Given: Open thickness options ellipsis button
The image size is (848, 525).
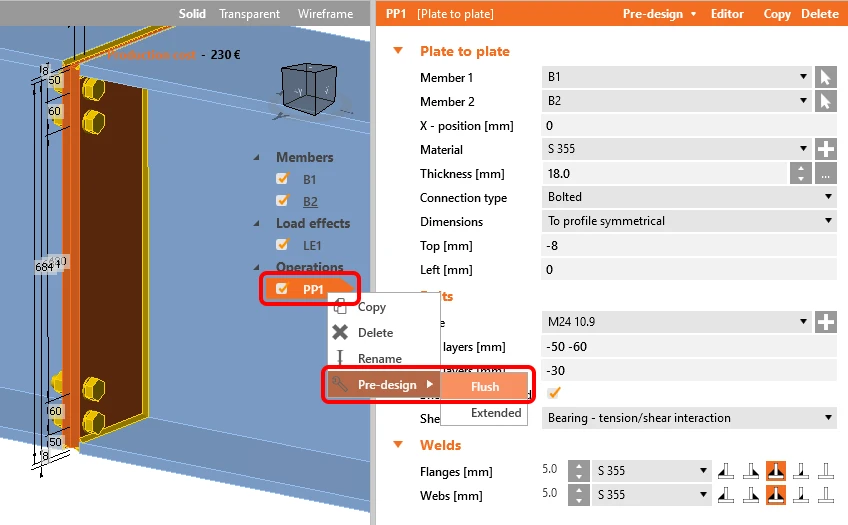Looking at the screenshot, I should coord(825,174).
